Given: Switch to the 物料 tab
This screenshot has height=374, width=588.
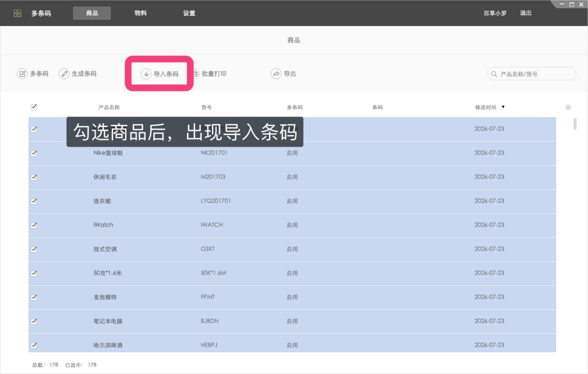Looking at the screenshot, I should (141, 13).
